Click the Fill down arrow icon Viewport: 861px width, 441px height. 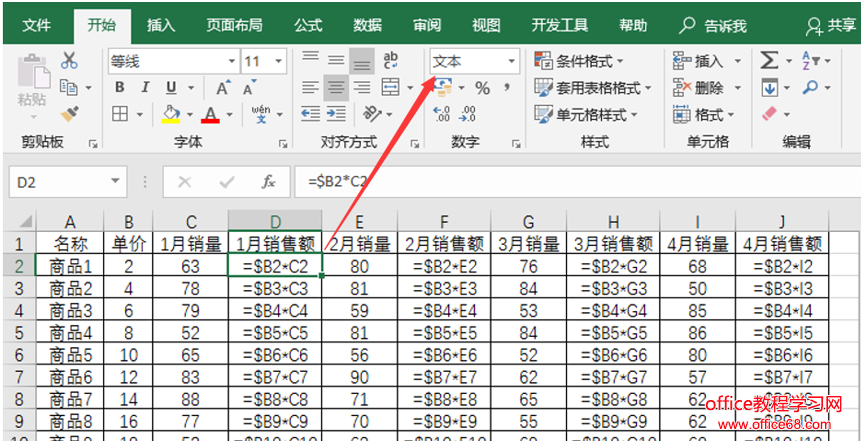coord(770,87)
